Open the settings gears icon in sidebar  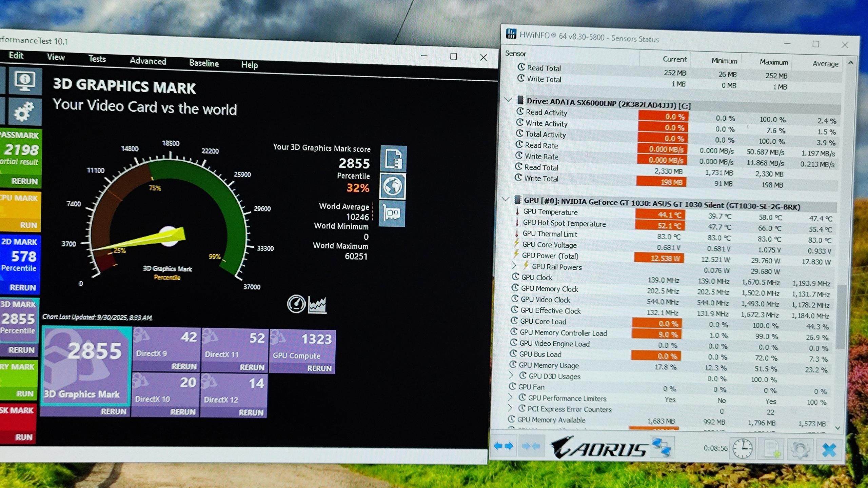click(24, 112)
